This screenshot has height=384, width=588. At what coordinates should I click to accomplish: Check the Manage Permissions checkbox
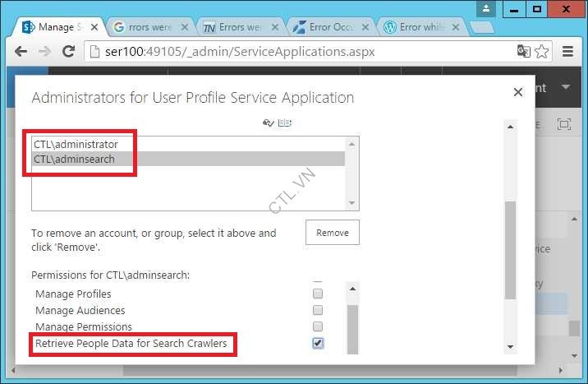[x=318, y=326]
